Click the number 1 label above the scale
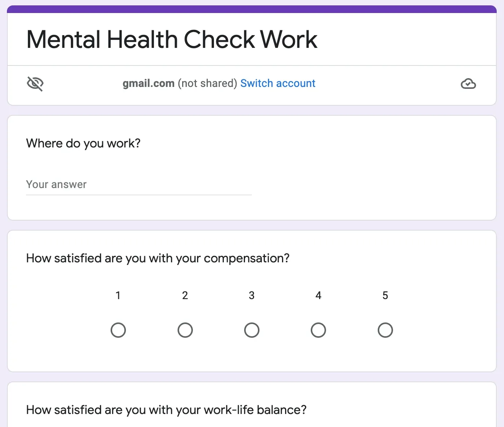The height and width of the screenshot is (427, 504). click(118, 295)
